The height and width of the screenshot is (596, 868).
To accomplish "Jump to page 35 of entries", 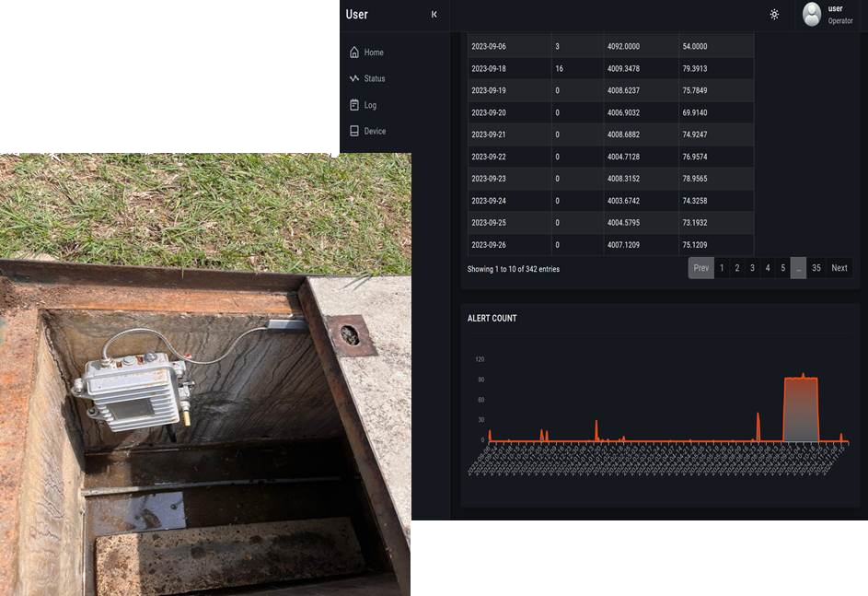I will coord(816,268).
